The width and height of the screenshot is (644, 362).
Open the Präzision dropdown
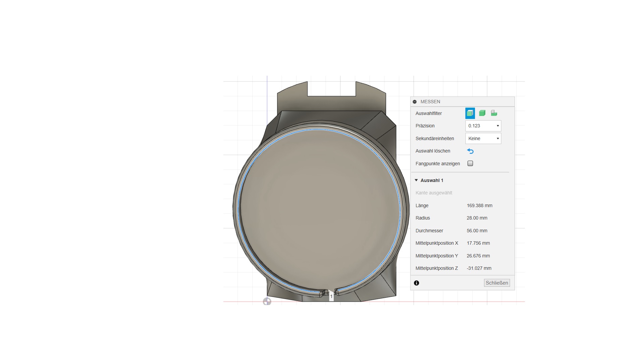[x=483, y=126]
